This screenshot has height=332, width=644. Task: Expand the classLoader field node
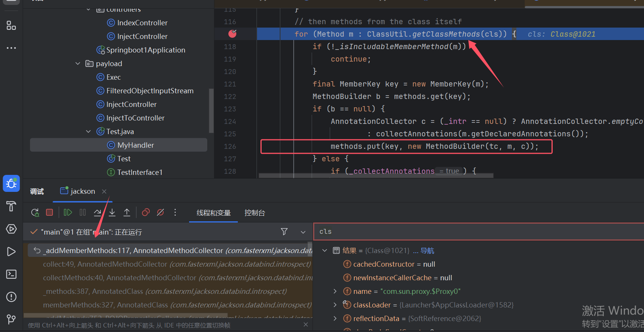point(335,305)
